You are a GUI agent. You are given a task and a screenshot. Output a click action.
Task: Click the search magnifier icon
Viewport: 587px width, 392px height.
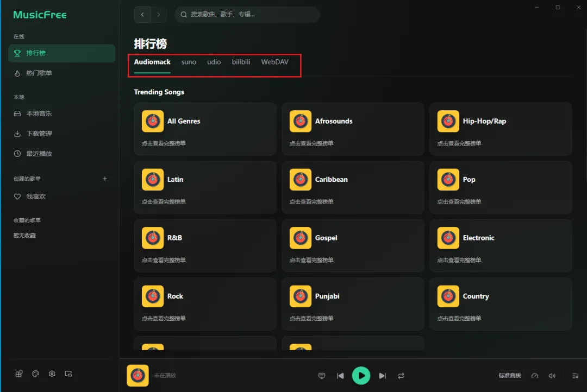click(x=184, y=15)
